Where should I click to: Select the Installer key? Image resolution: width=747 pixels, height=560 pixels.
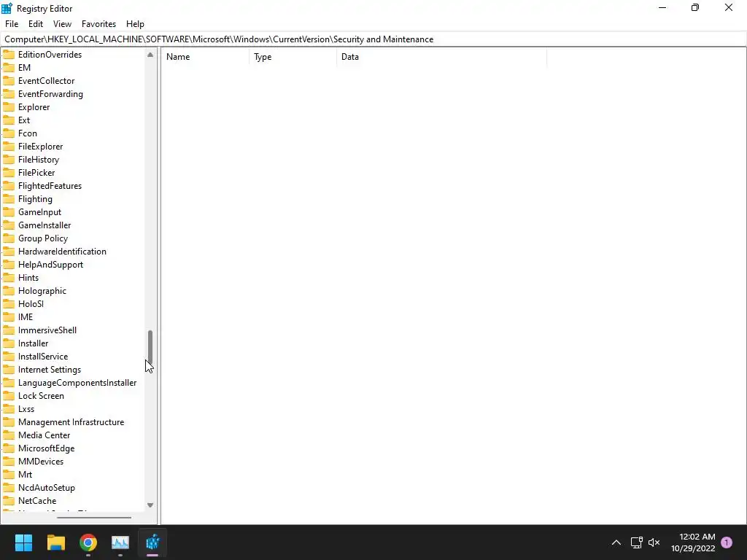coord(33,343)
